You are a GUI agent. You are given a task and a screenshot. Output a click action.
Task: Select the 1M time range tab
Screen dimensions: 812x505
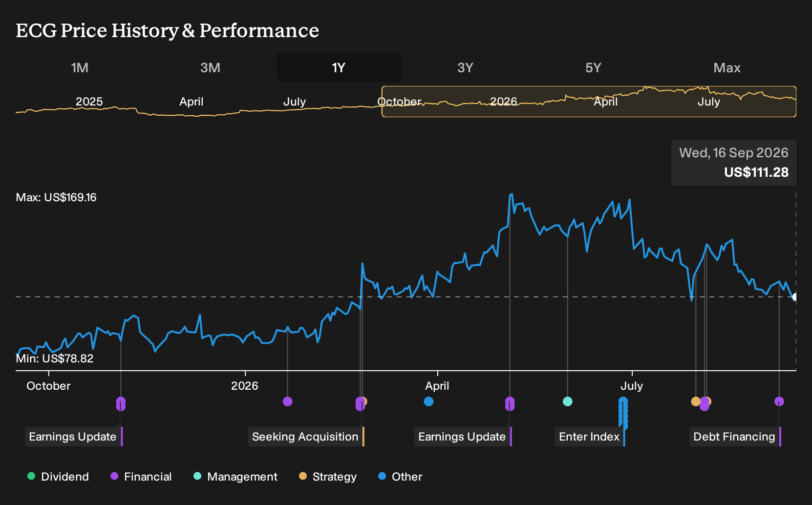tap(80, 67)
